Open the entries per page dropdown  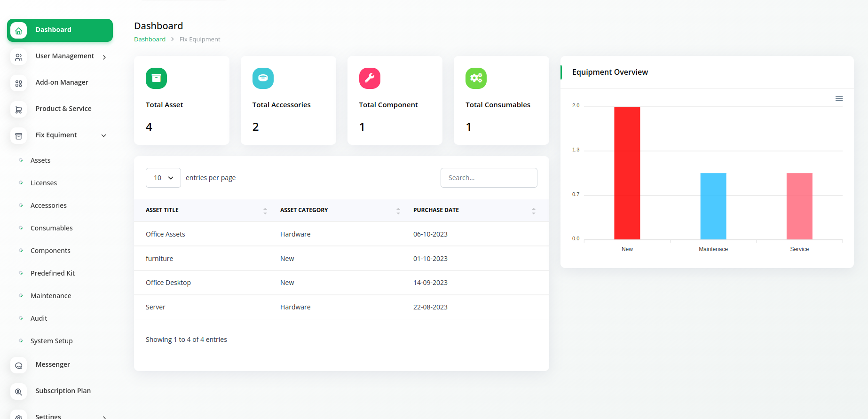click(163, 178)
